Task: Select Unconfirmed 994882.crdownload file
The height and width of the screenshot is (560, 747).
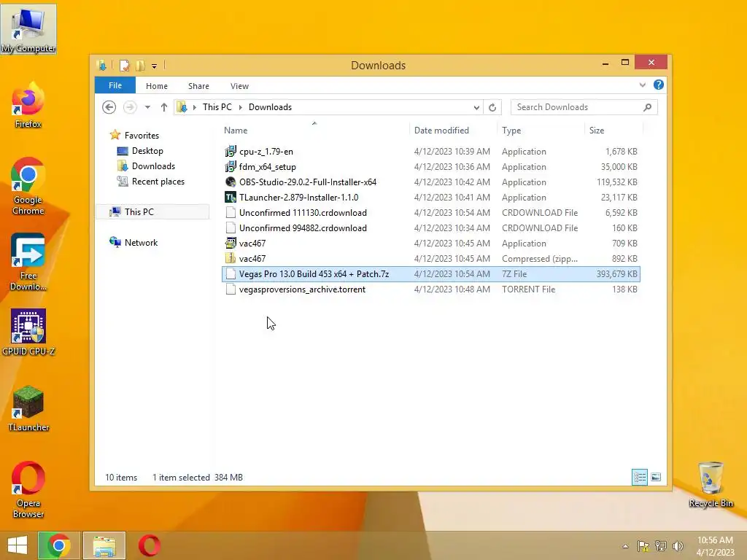Action: [x=430, y=228]
